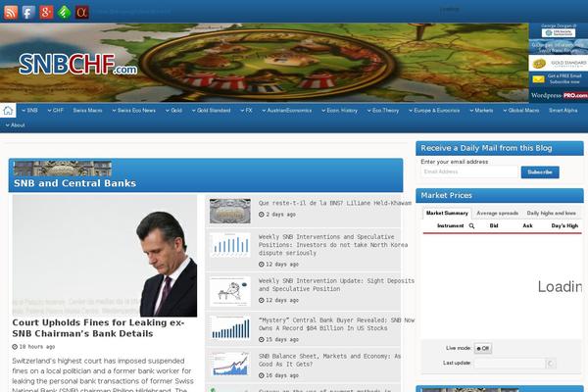The height and width of the screenshot is (392, 588).
Task: Toggle the Live mode Off switch
Action: pyautogui.click(x=482, y=348)
